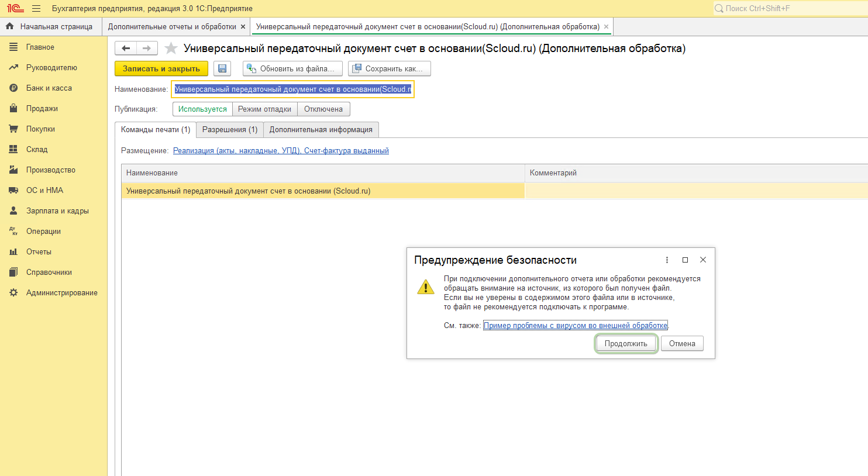Maximize the Предупреждение безопасности dialog
The width and height of the screenshot is (868, 476).
tap(685, 260)
